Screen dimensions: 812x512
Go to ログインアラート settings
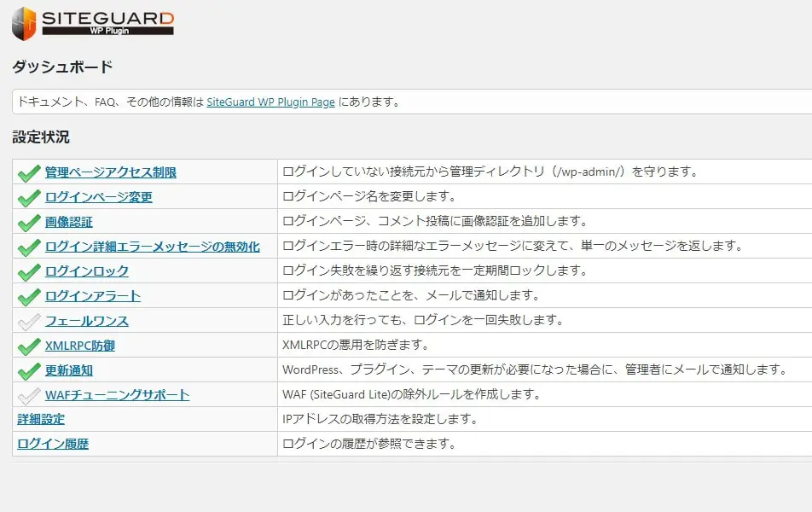coord(93,296)
